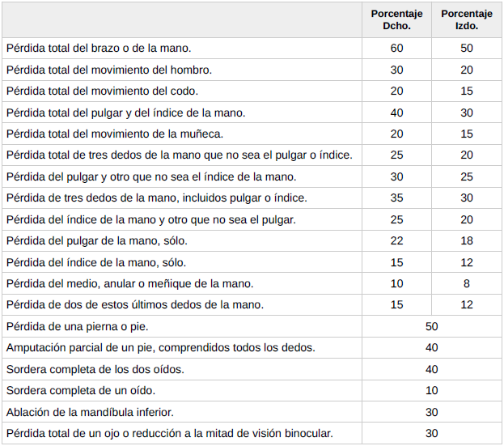Click 'Pérdida del índice de la mano, sólo' row
The image size is (504, 446).
click(96, 262)
